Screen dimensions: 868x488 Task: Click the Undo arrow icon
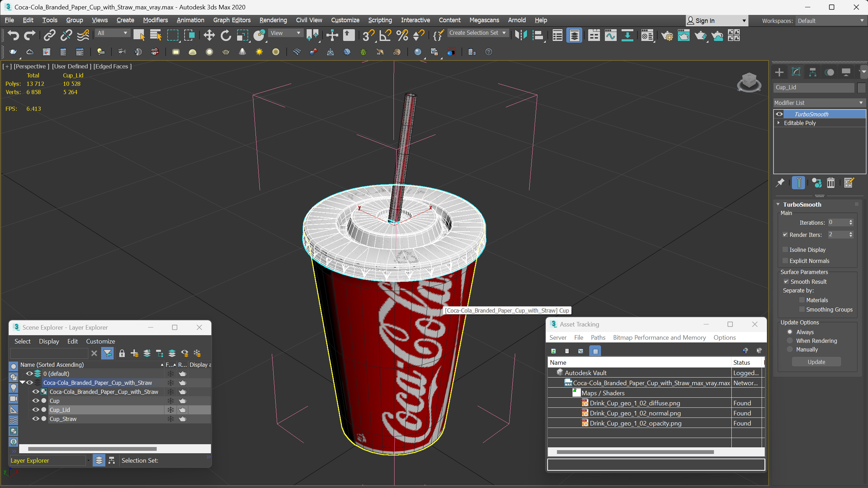[13, 35]
